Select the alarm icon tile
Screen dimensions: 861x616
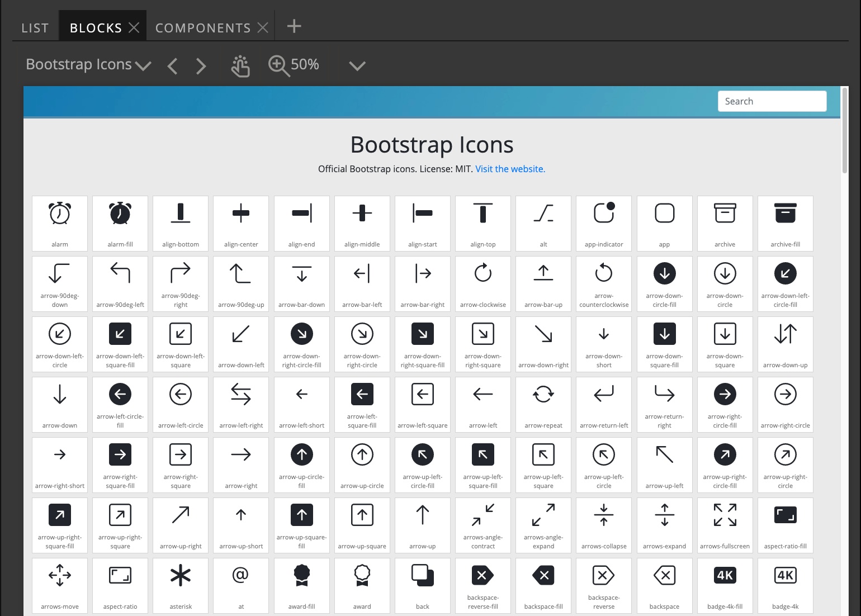coord(60,224)
